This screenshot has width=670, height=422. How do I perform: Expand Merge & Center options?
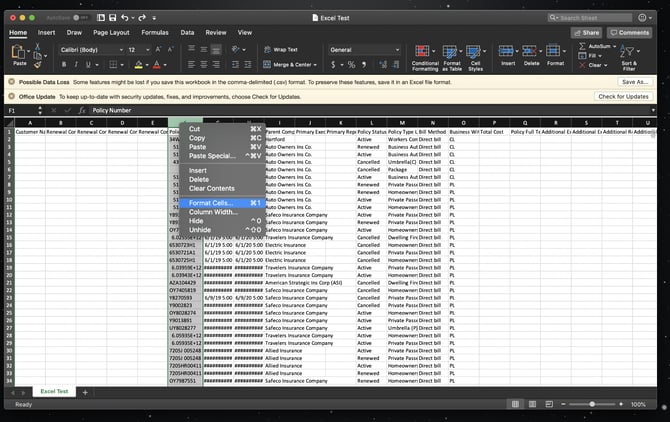pyautogui.click(x=315, y=65)
